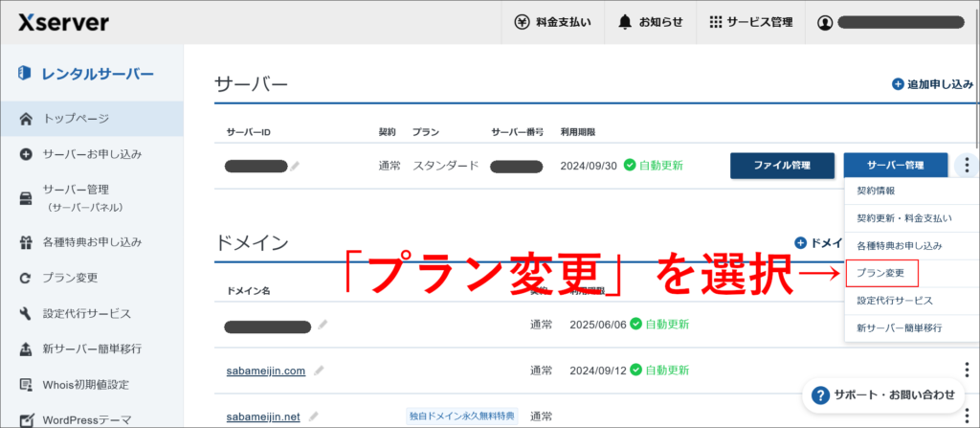The height and width of the screenshot is (428, 980).
Task: Click the サーバー管理 blue button
Action: pyautogui.click(x=895, y=166)
